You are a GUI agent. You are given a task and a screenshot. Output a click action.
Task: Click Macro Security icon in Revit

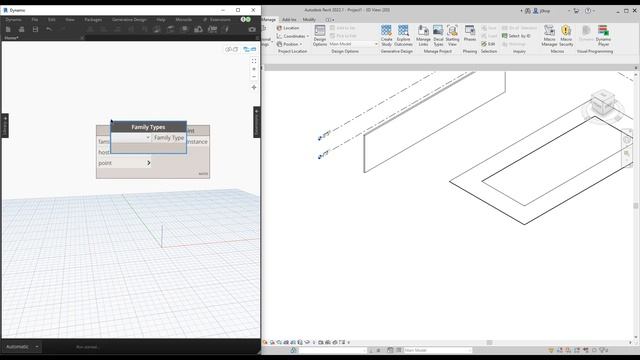point(566,36)
